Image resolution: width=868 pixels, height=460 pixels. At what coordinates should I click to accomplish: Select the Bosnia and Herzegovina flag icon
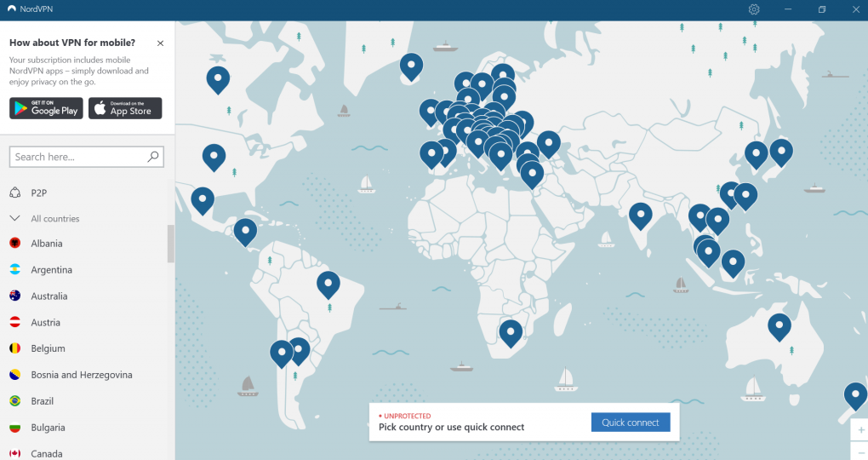click(15, 375)
